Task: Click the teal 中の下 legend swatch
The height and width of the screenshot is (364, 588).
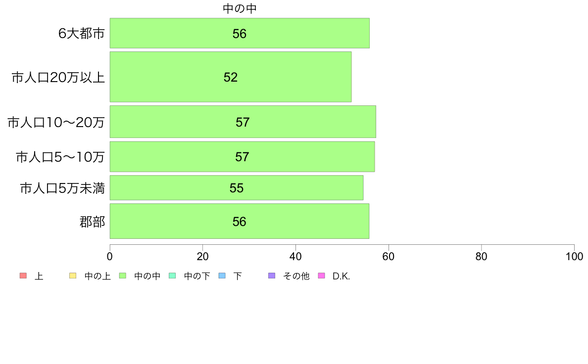Action: [173, 275]
